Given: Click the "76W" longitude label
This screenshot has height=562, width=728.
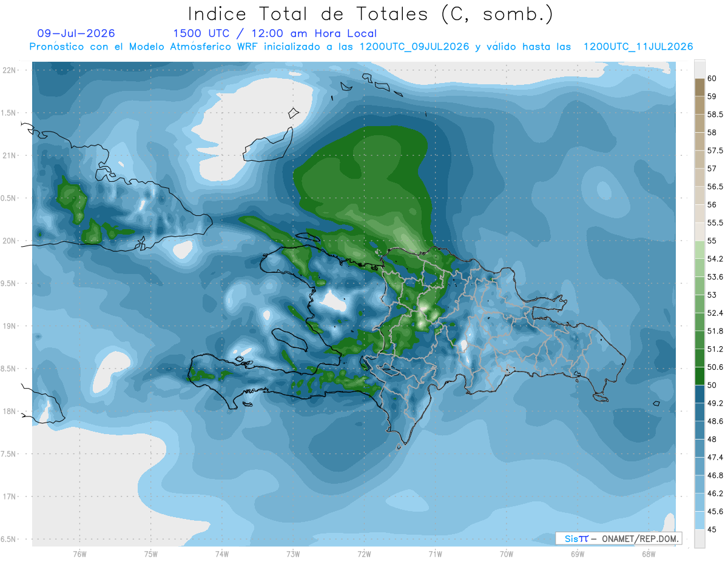Looking at the screenshot, I should [x=79, y=554].
